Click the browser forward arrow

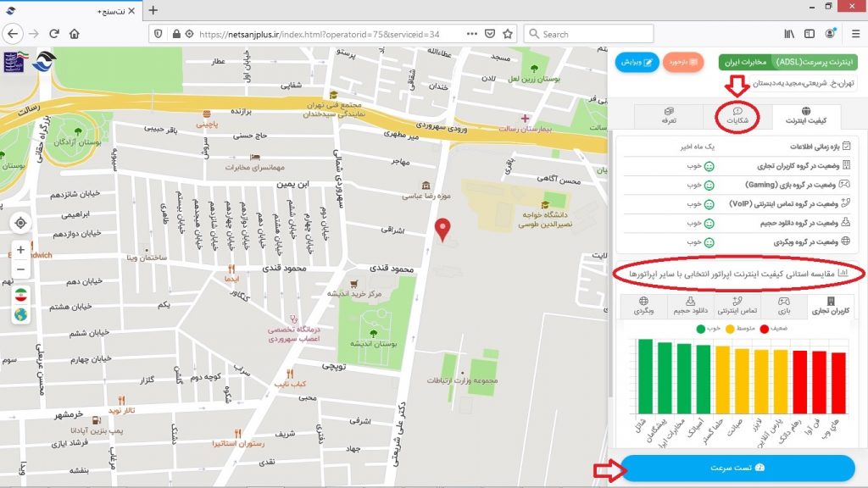pyautogui.click(x=34, y=34)
